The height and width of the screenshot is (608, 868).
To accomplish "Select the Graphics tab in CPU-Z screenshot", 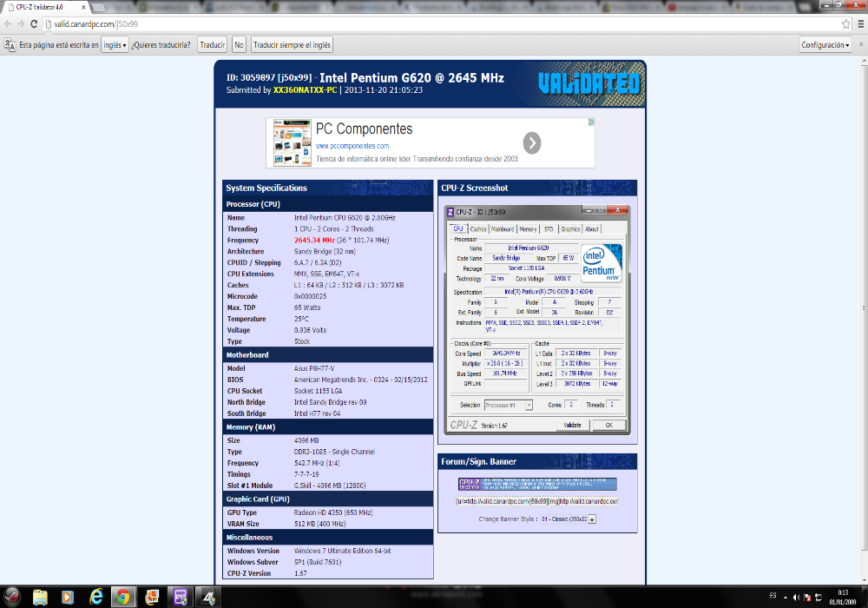I will [570, 229].
